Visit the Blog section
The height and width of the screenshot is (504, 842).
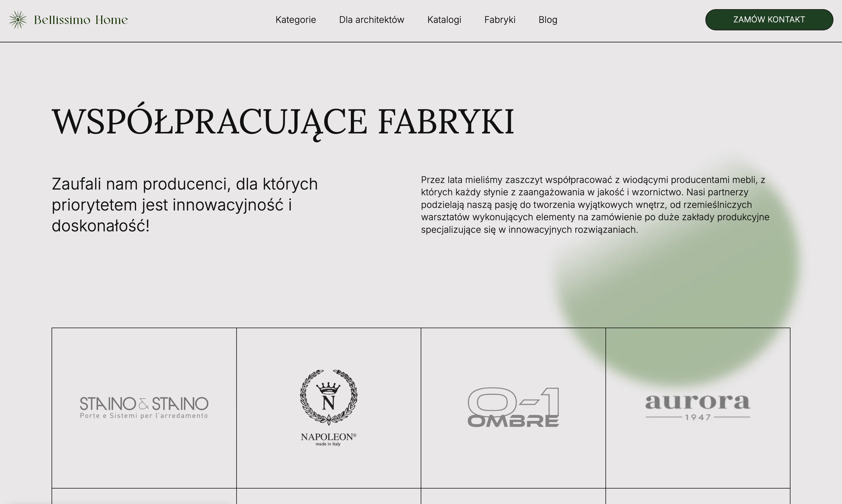coord(548,20)
